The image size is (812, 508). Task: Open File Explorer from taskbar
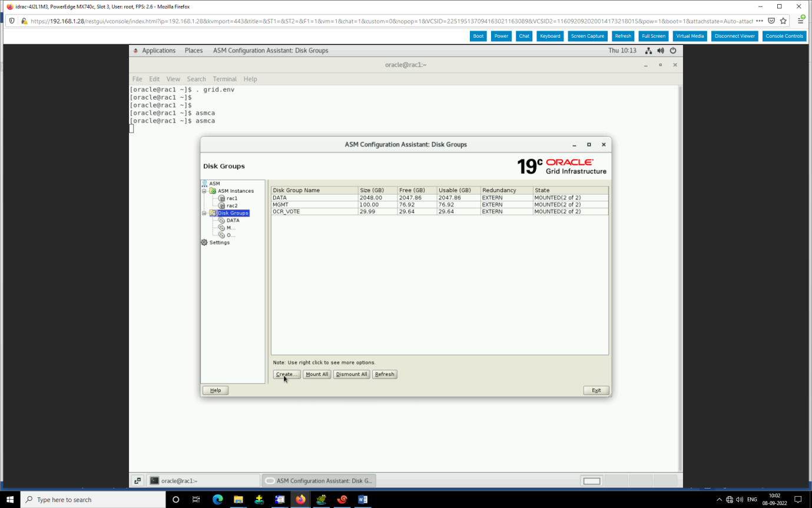pyautogui.click(x=238, y=499)
